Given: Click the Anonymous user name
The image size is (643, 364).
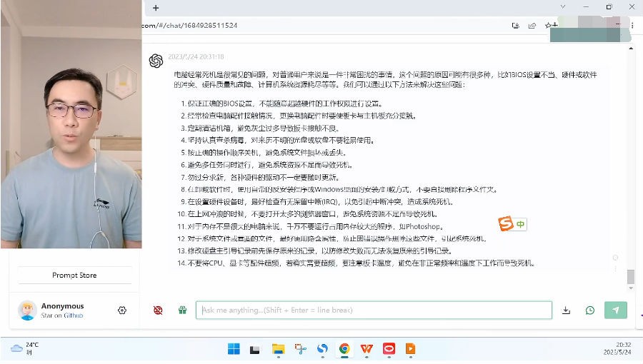Looking at the screenshot, I should pyautogui.click(x=62, y=306).
